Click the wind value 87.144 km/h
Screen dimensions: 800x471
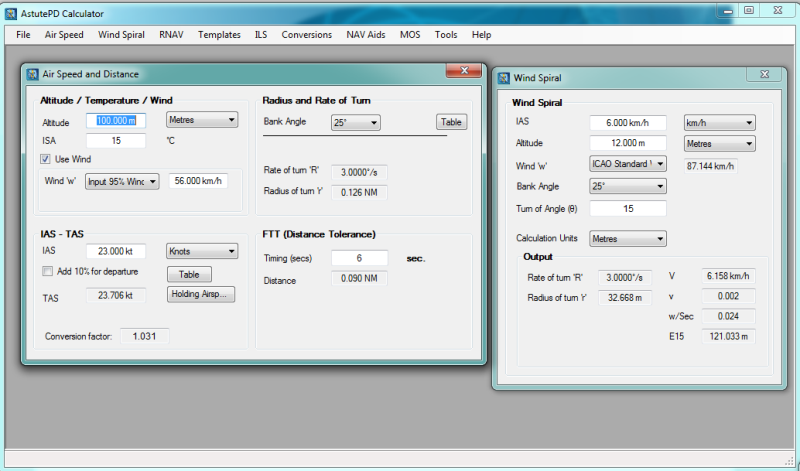(x=710, y=166)
